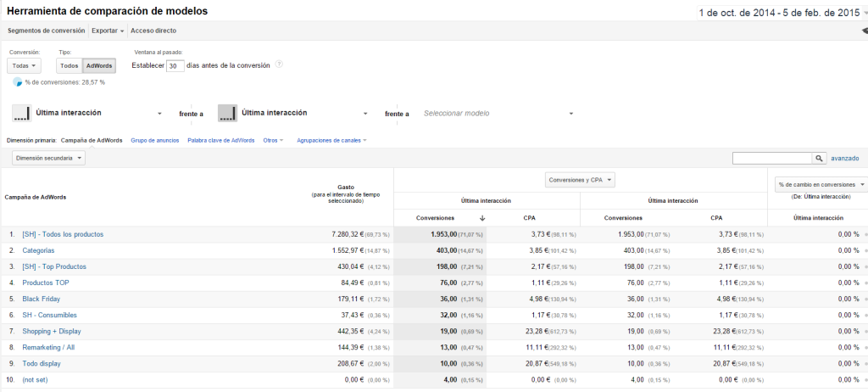The image size is (868, 392).
Task: Select the Todos type toggle
Action: pos(70,66)
